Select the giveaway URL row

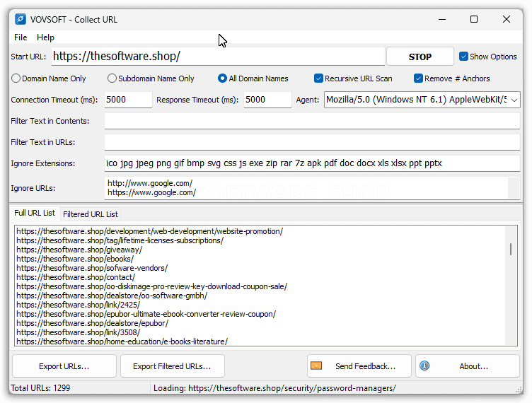79,250
